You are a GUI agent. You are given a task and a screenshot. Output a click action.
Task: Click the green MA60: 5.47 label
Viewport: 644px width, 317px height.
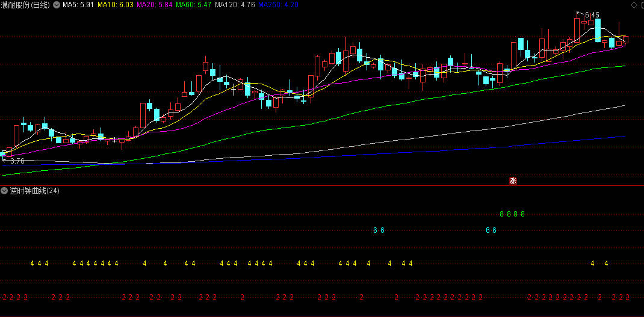[x=194, y=5]
